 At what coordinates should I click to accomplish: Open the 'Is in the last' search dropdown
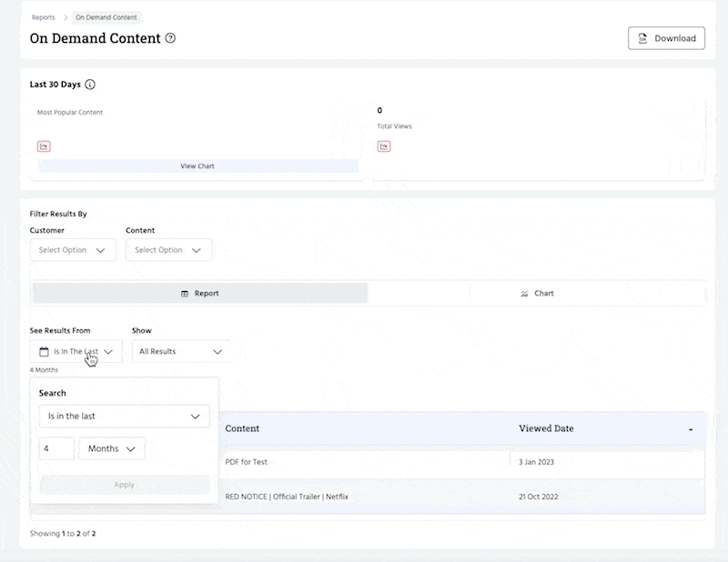124,416
